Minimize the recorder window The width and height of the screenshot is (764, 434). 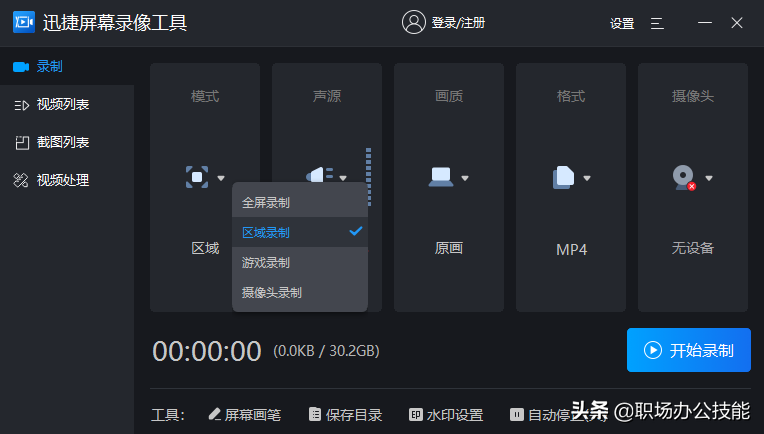point(705,23)
